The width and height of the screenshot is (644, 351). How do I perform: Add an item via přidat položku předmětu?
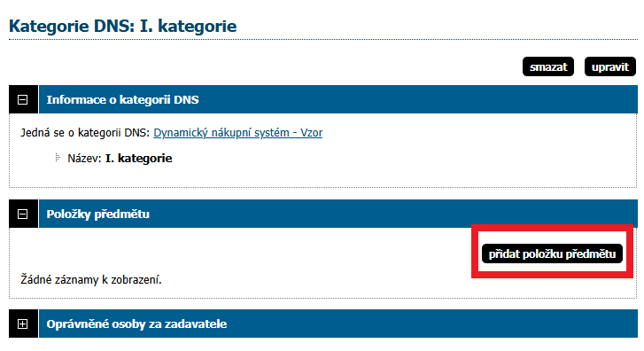click(552, 253)
